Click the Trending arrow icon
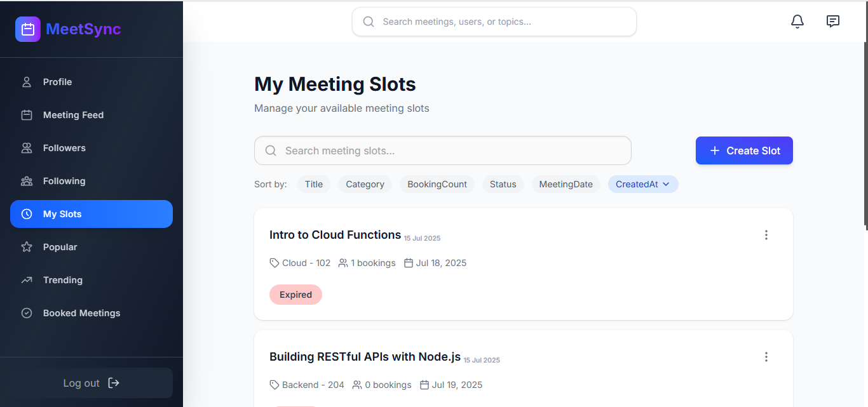 pyautogui.click(x=27, y=280)
